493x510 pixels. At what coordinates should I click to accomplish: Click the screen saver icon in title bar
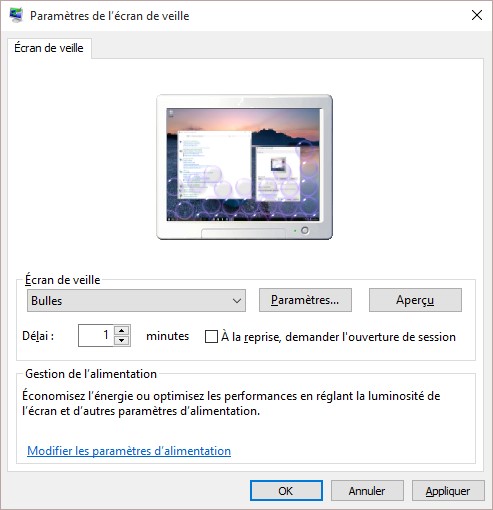pos(16,15)
